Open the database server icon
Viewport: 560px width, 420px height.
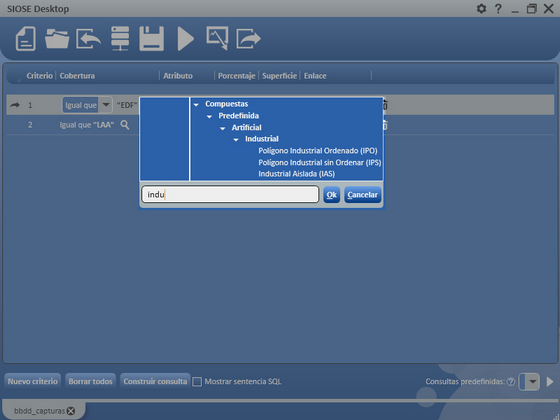[x=120, y=38]
